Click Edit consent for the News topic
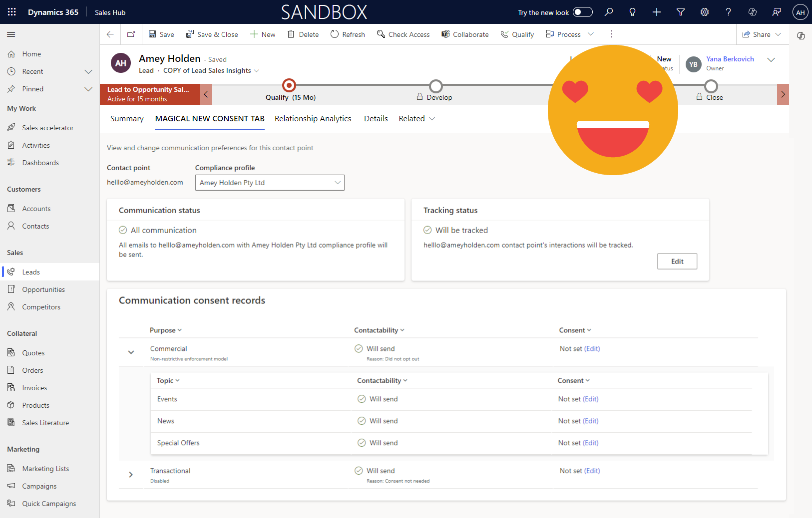 (x=591, y=421)
